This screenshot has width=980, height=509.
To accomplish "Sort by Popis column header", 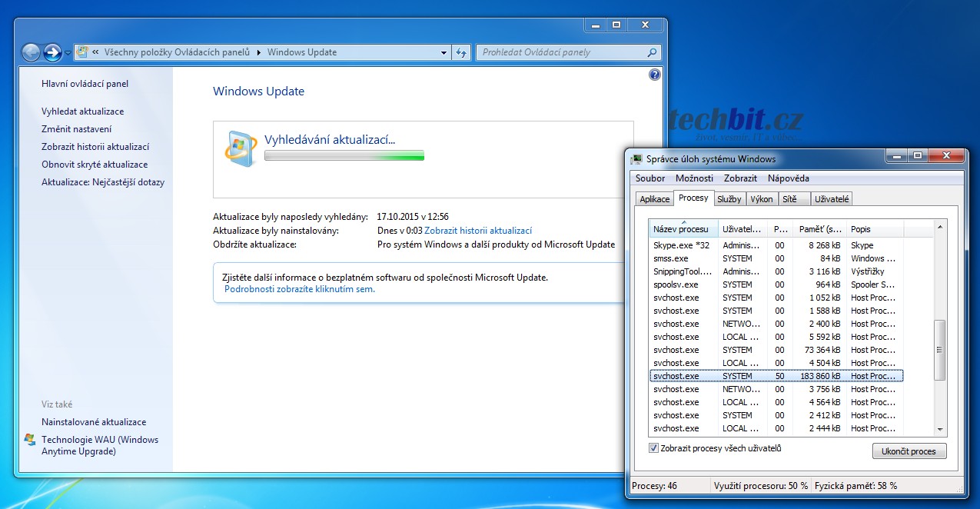I will click(875, 229).
